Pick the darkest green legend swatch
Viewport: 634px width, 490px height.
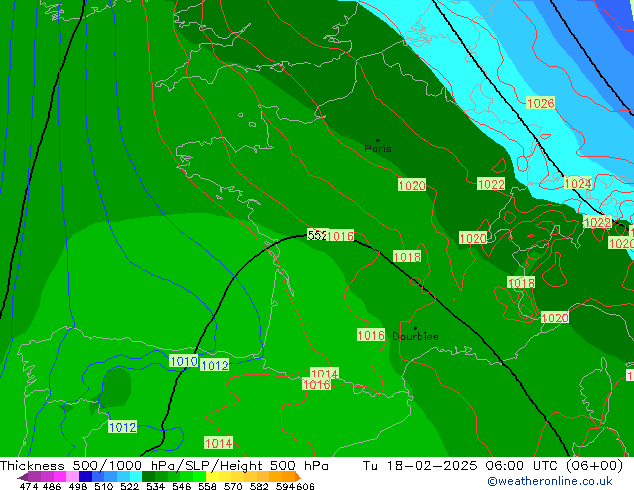click(146, 477)
